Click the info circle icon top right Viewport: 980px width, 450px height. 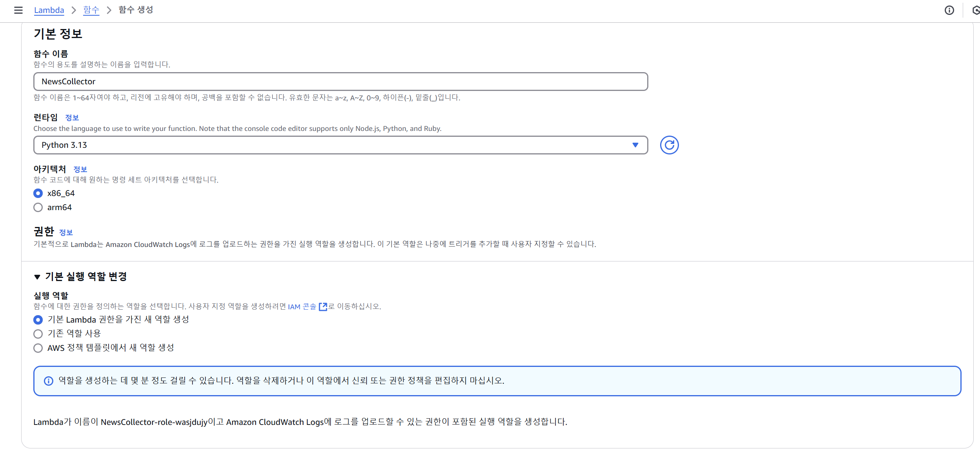949,10
